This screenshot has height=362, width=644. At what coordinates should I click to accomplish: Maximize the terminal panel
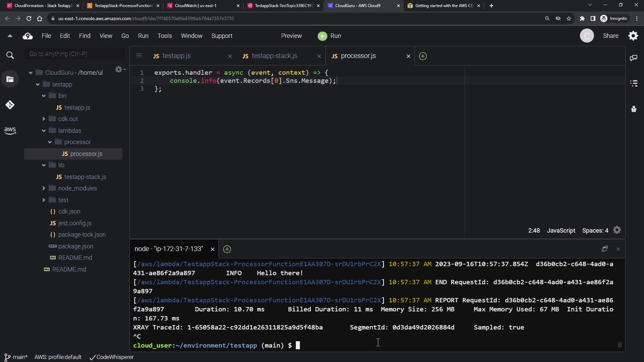(604, 249)
